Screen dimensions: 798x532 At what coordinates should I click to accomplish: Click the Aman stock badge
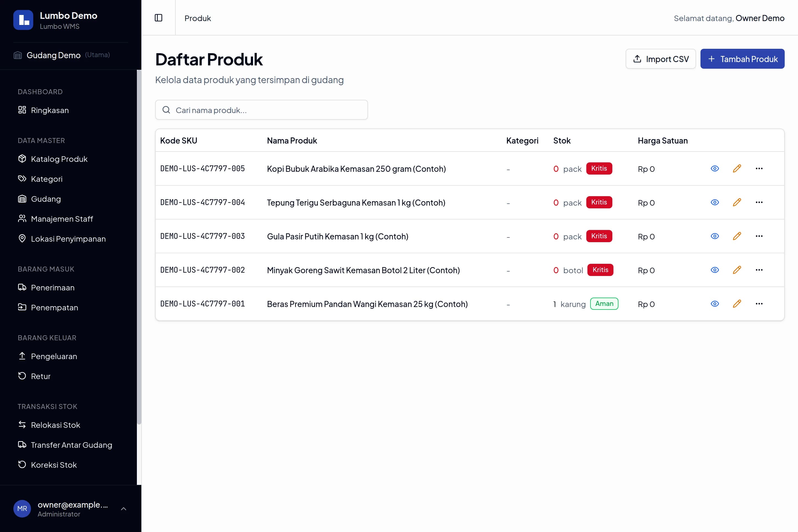604,304
